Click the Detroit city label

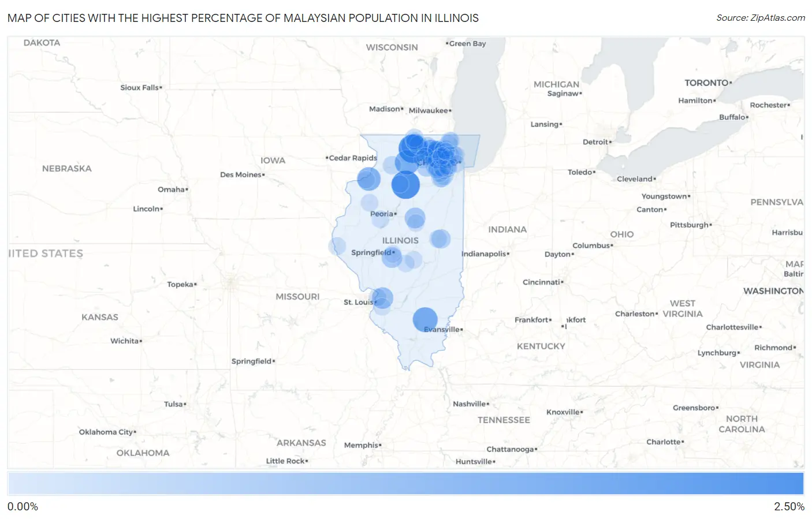[597, 141]
